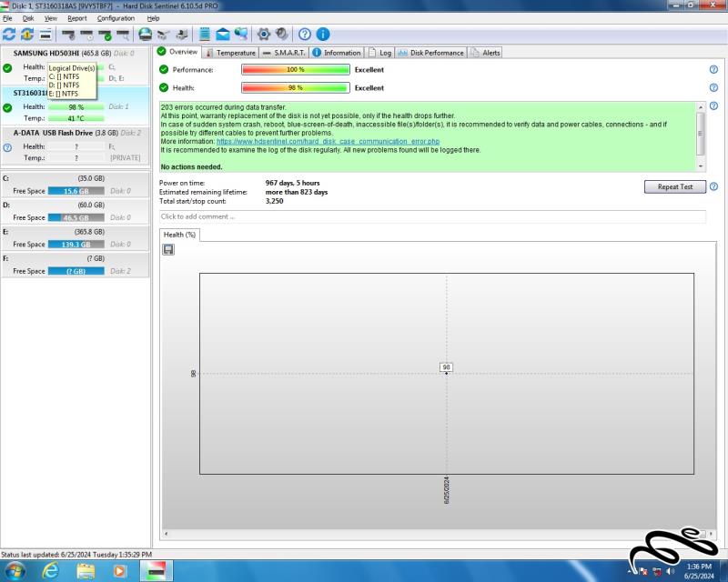728x582 pixels.
Task: Click the blue lined report sheet toolbar icon
Action: pyautogui.click(x=204, y=35)
